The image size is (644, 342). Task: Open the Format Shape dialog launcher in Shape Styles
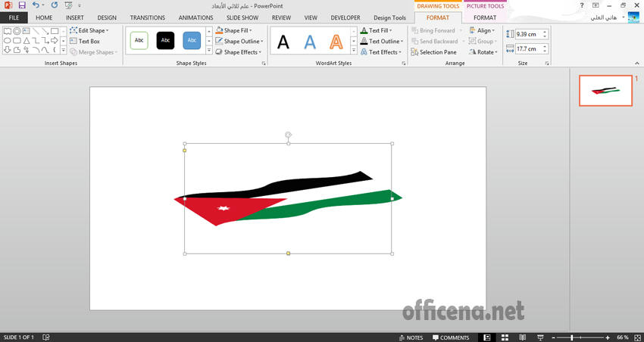pyautogui.click(x=264, y=64)
